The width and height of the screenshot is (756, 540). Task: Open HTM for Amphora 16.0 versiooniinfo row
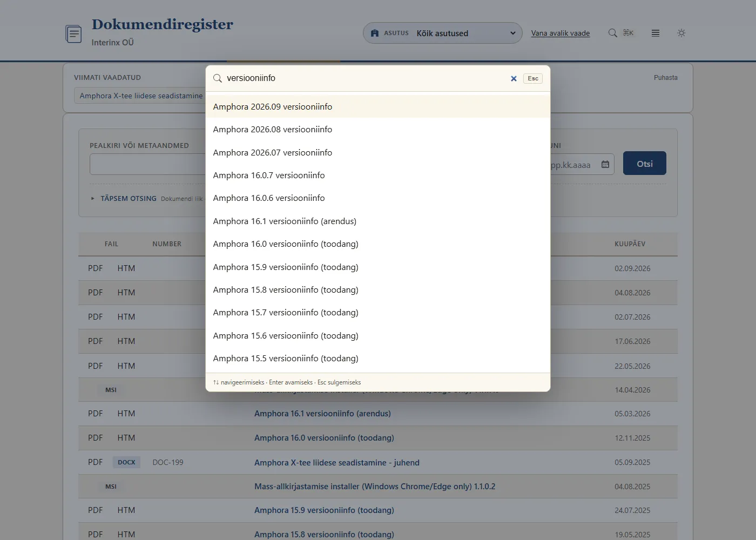point(126,437)
